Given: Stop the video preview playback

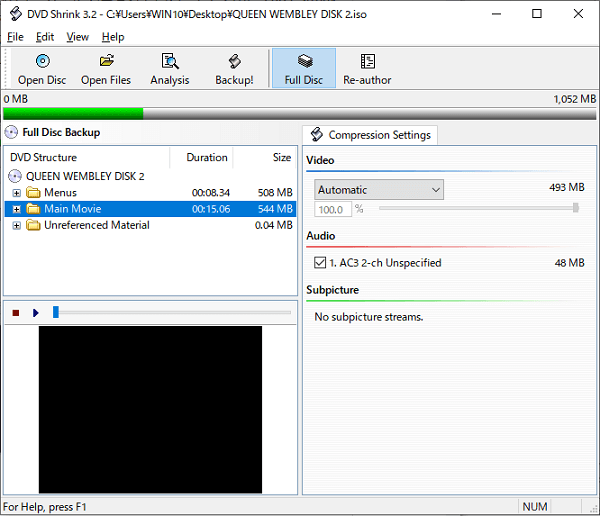Looking at the screenshot, I should tap(16, 313).
